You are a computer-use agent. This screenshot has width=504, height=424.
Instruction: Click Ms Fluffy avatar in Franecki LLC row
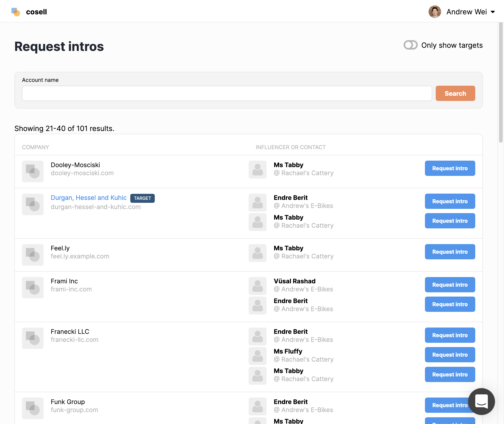click(257, 356)
